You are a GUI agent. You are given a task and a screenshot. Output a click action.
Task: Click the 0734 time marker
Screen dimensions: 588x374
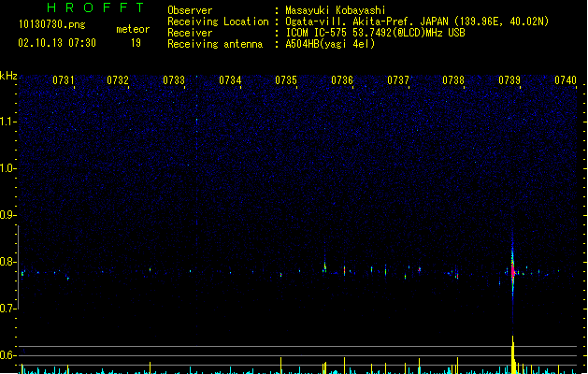(230, 80)
